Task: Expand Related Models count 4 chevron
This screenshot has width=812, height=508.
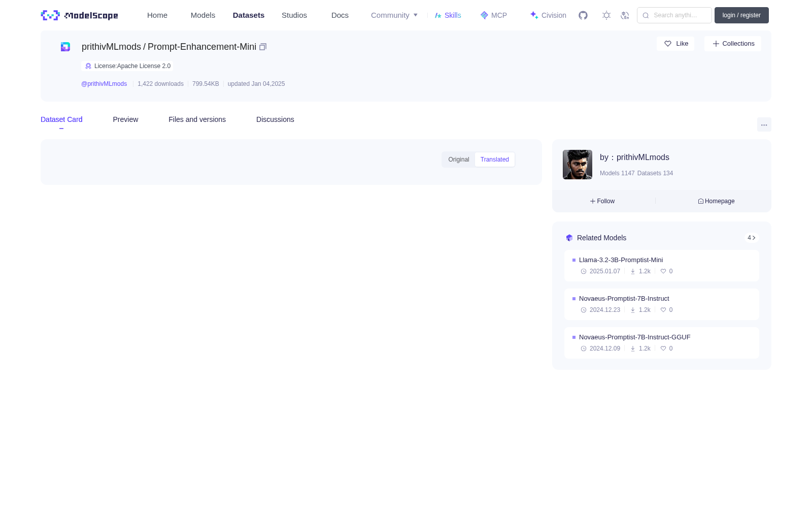Action: click(x=752, y=238)
